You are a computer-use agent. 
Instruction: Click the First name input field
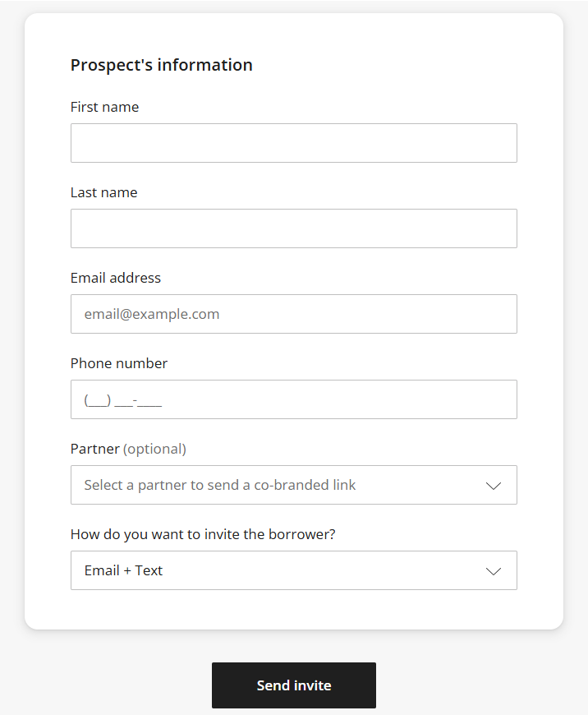click(x=293, y=143)
